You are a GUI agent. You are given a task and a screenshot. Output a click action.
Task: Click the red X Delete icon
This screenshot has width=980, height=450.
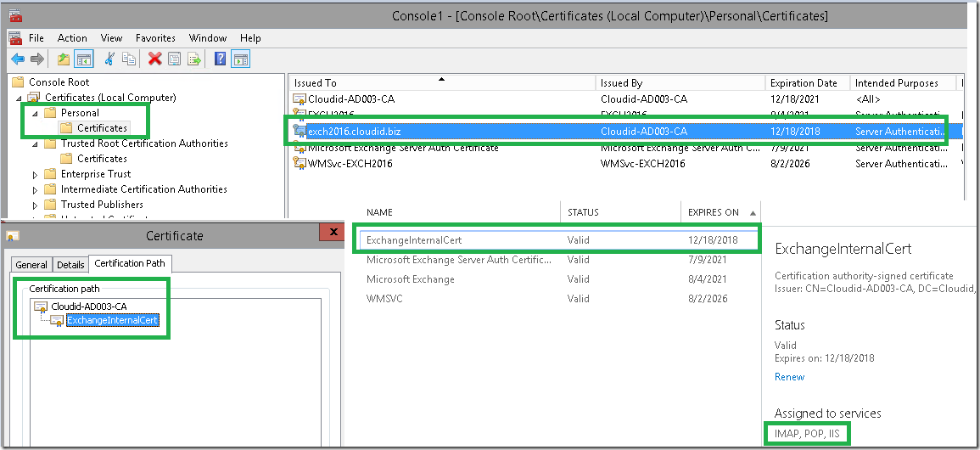tap(155, 59)
